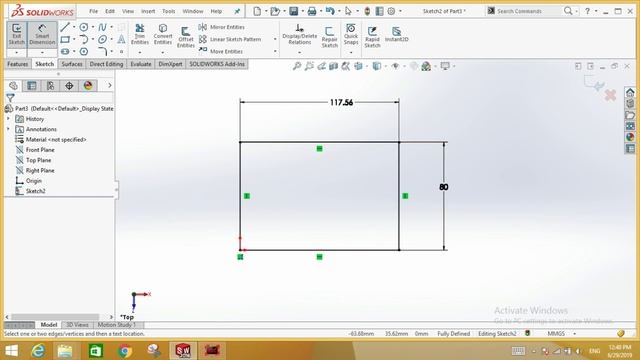Open Rectangle tool dropdown arrow
The height and width of the screenshot is (360, 640).
[74, 40]
